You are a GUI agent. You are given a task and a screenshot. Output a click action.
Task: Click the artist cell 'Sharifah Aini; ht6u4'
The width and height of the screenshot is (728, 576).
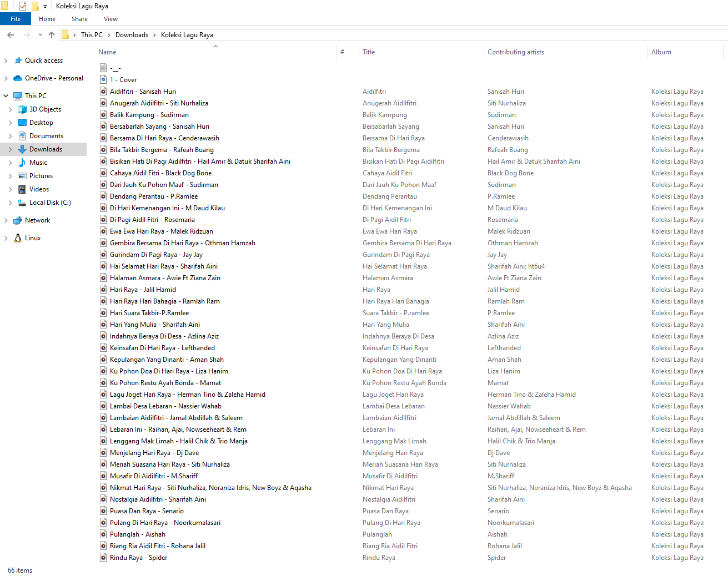click(516, 266)
